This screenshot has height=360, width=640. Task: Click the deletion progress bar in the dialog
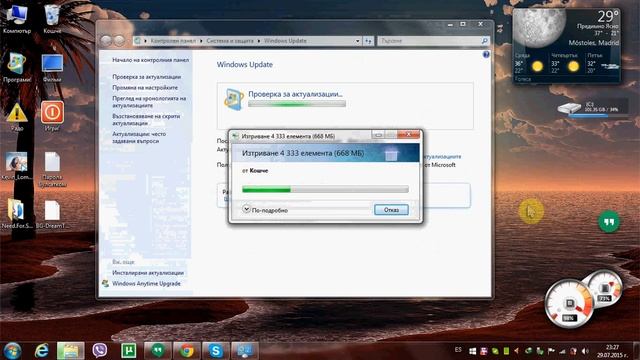[325, 189]
